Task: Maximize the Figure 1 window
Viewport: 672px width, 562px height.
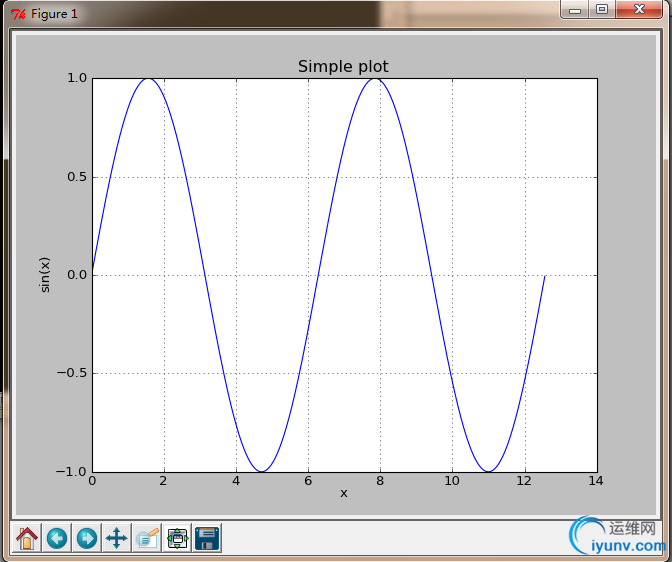Action: [602, 9]
